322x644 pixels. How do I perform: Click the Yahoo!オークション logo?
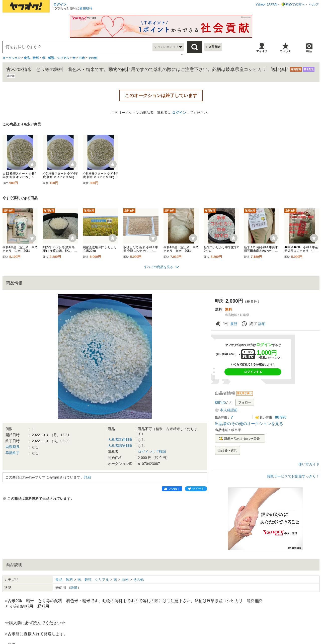[x=26, y=6]
